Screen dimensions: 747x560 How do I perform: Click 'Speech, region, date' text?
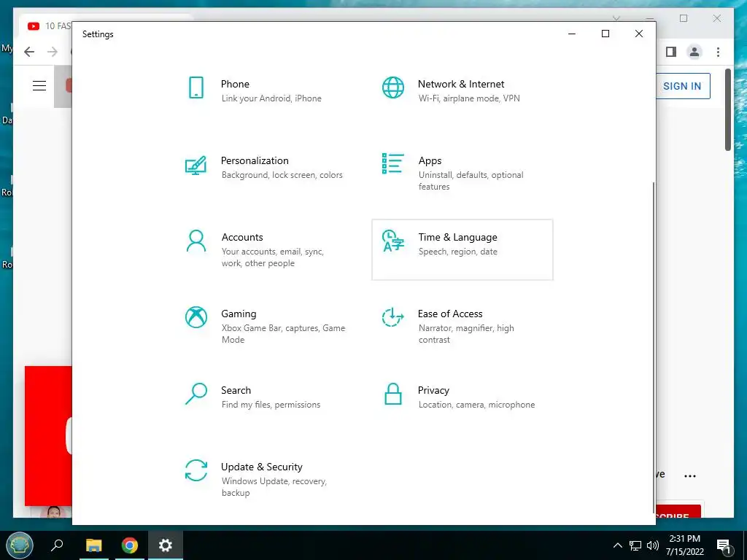pyautogui.click(x=457, y=252)
